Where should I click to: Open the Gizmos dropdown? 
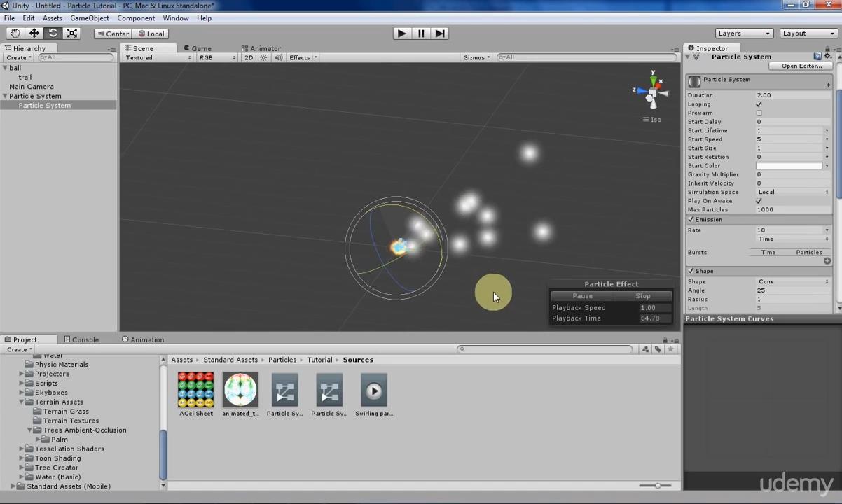[477, 57]
